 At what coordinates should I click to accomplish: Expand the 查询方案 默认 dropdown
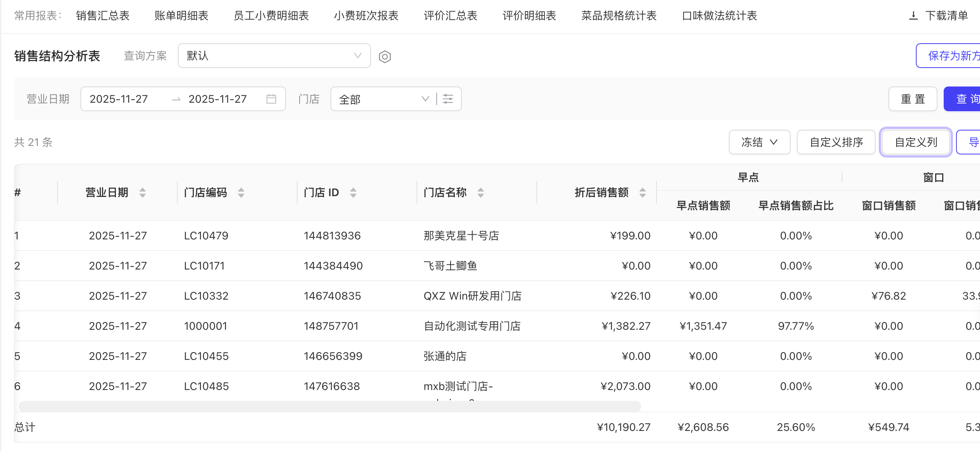tap(274, 56)
